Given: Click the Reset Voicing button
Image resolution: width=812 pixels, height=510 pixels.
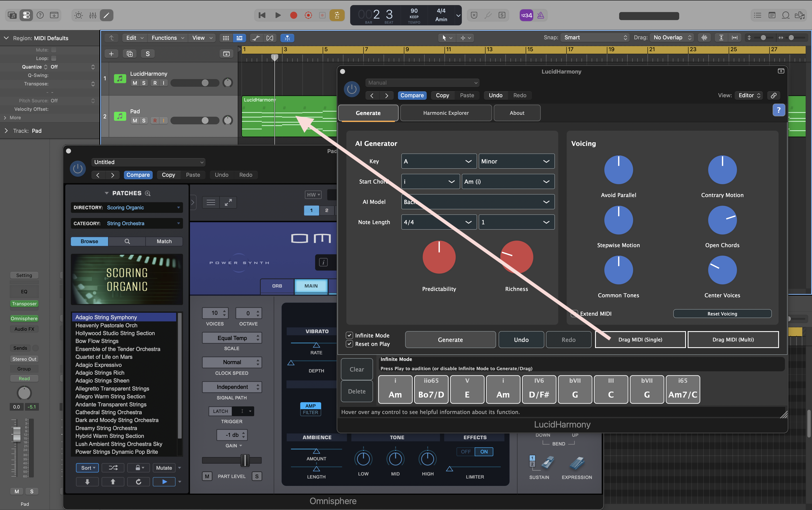Looking at the screenshot, I should [722, 314].
